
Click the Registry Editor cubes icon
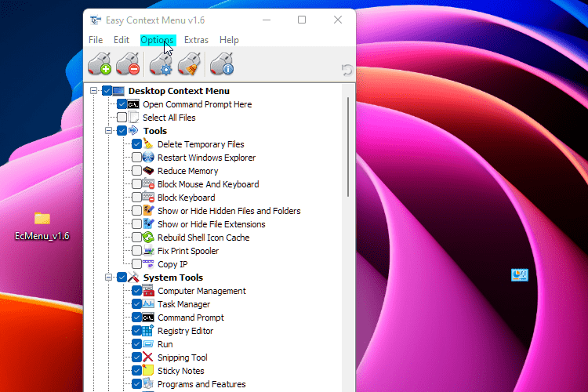[x=148, y=331]
